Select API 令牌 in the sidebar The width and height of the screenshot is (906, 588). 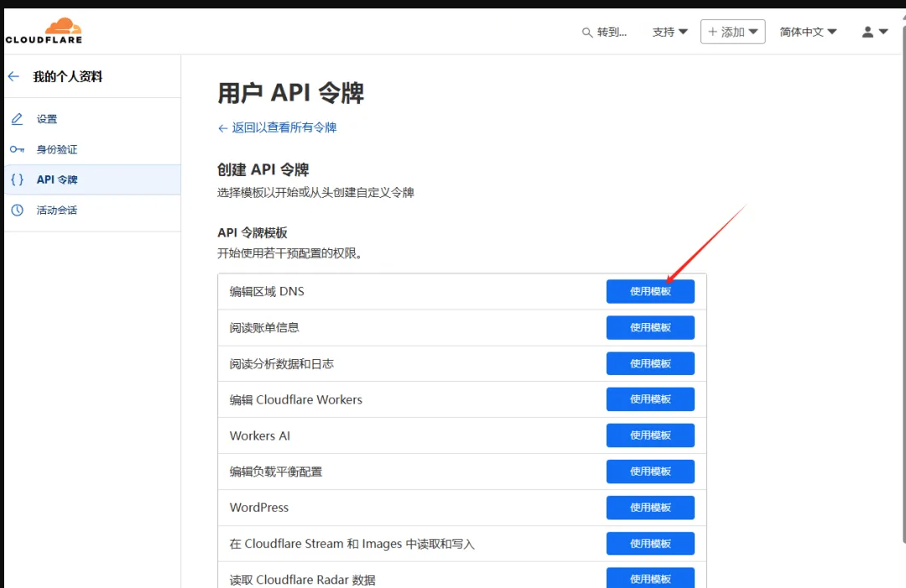[x=92, y=180]
